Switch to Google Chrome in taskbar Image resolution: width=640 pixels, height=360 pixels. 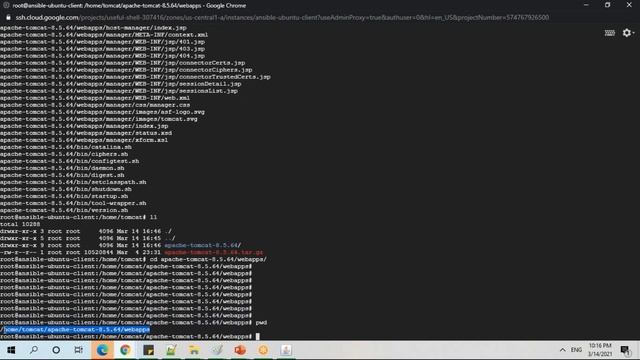point(125,350)
